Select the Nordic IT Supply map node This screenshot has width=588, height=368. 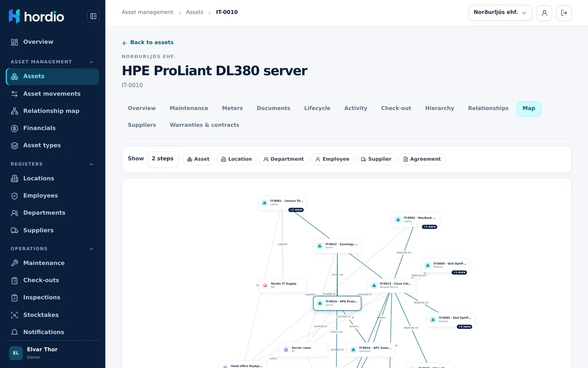[283, 286]
